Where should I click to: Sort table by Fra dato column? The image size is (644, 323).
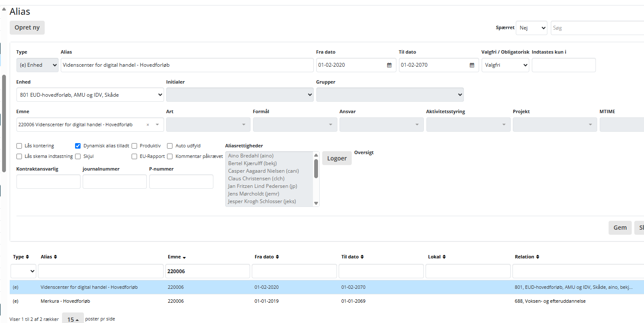[277, 257]
